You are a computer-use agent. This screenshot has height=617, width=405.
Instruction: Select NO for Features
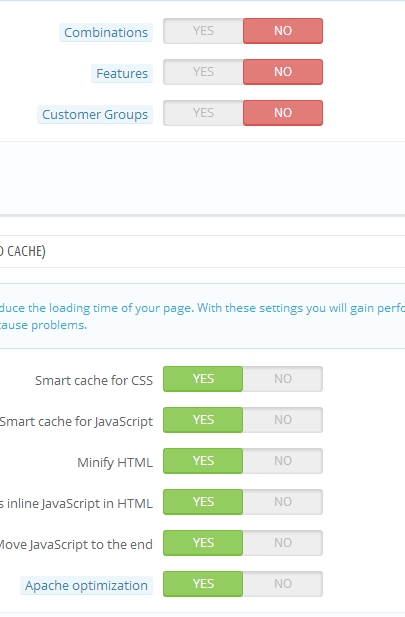click(x=283, y=72)
